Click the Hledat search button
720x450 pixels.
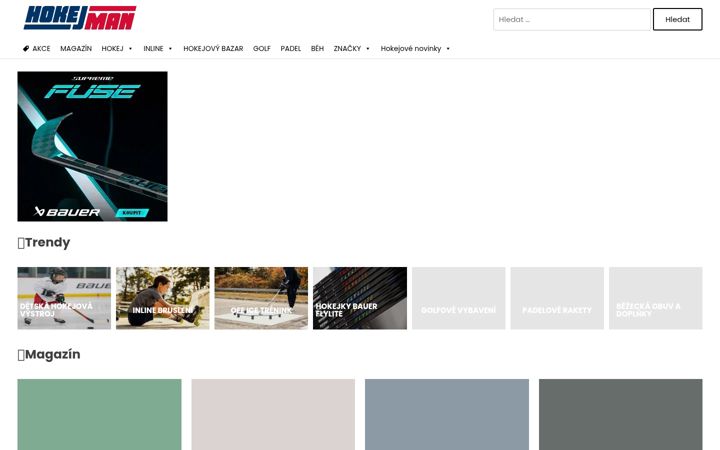click(x=677, y=19)
